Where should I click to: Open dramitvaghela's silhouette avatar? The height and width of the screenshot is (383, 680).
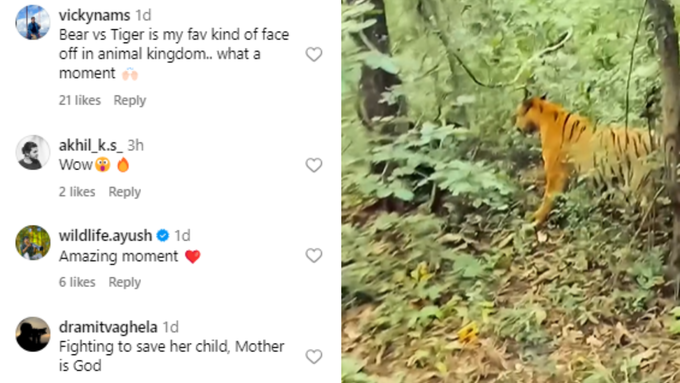click(33, 334)
